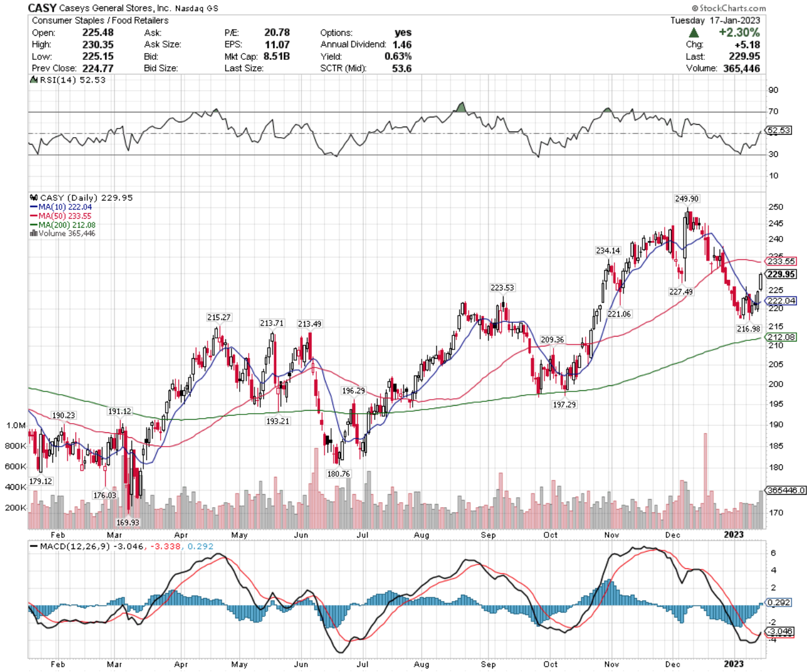Click the 209.36 price annotation
Viewport: 808px width, 672px height.
click(552, 340)
